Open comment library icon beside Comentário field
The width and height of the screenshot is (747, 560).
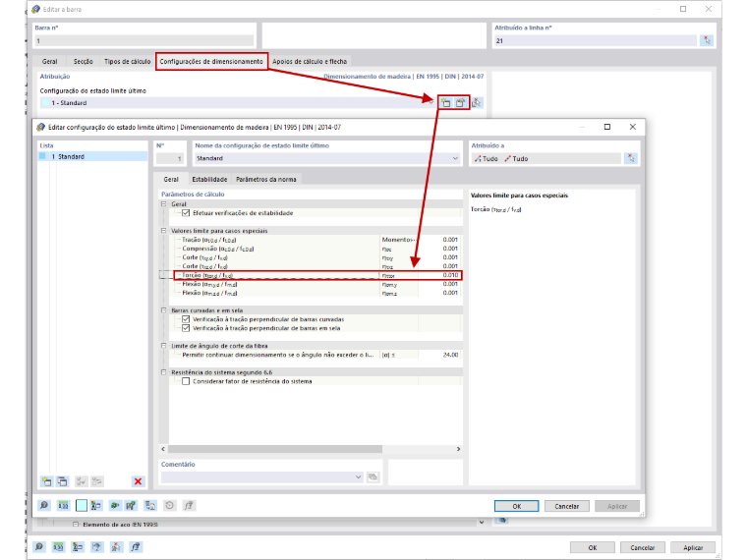click(373, 476)
